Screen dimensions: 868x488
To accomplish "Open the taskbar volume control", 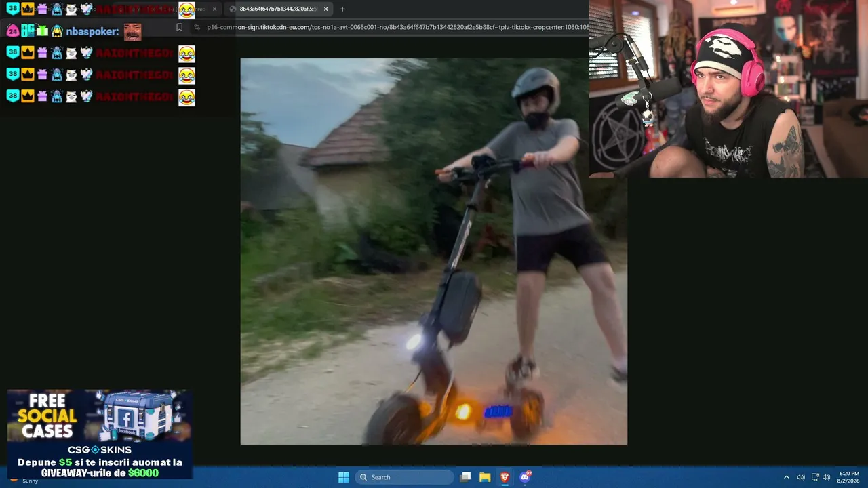I will [801, 477].
